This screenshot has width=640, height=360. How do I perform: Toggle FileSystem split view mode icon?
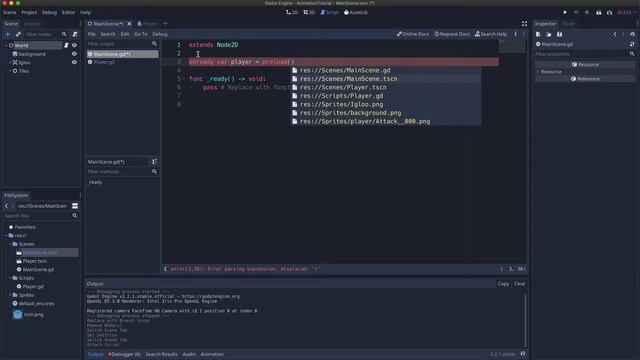75,206
